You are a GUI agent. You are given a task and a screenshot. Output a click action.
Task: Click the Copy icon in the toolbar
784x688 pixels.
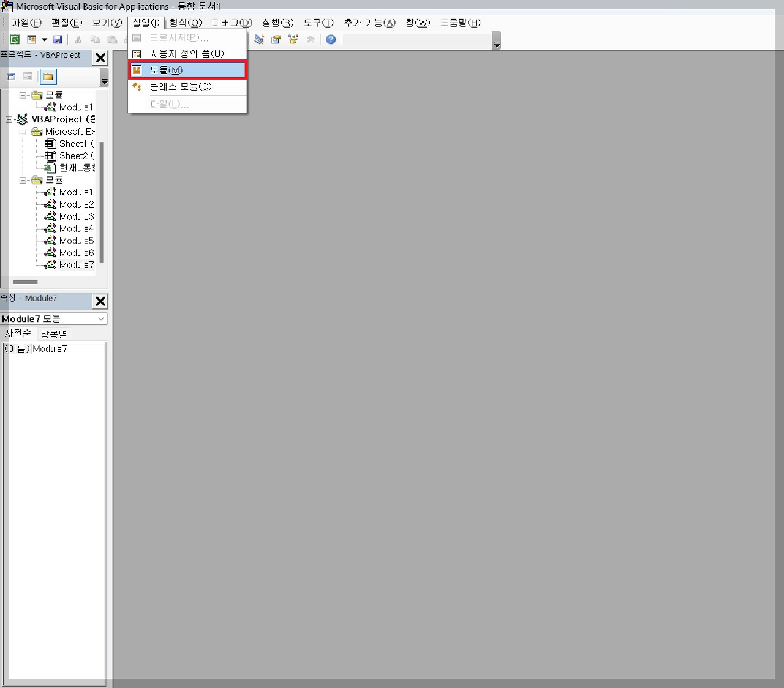point(95,39)
